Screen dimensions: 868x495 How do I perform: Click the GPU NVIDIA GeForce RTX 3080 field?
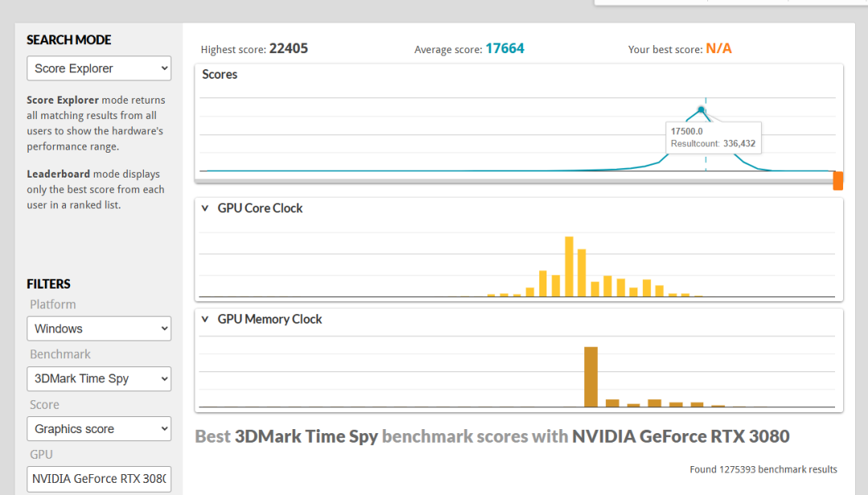tap(99, 478)
